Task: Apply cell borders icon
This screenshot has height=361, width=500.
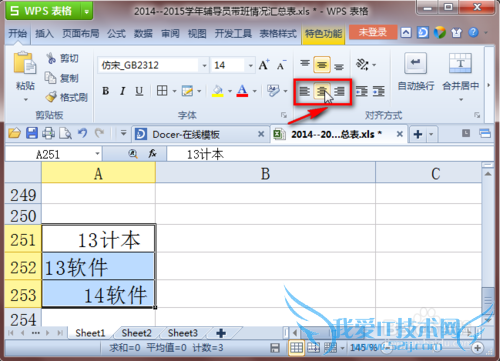Action: [162, 91]
